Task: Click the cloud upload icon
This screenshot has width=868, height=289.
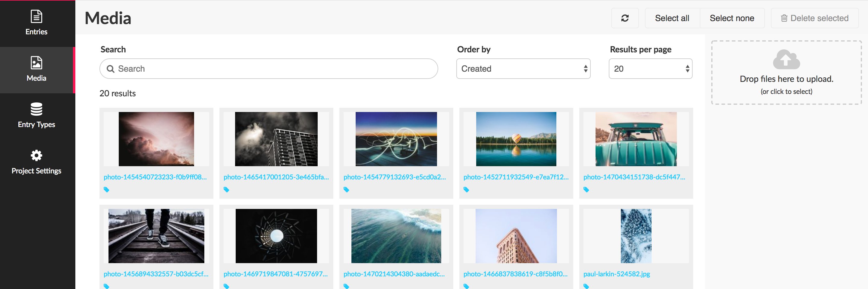Action: [786, 60]
